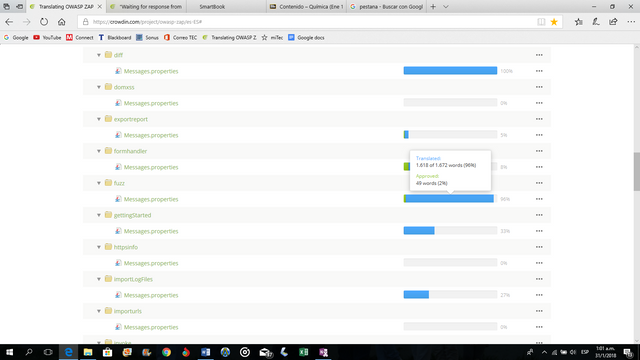The height and width of the screenshot is (360, 640).
Task: Switch to the Contenido Química tab
Action: point(307,7)
